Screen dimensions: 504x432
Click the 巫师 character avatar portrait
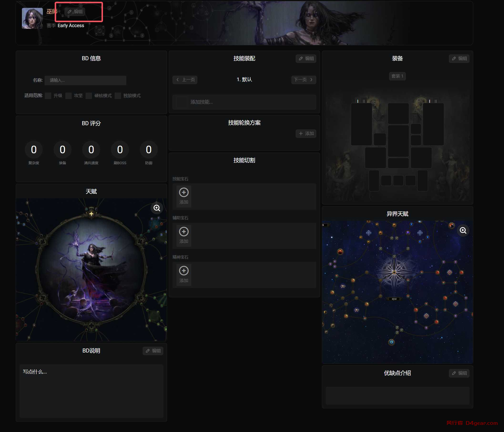pyautogui.click(x=32, y=18)
